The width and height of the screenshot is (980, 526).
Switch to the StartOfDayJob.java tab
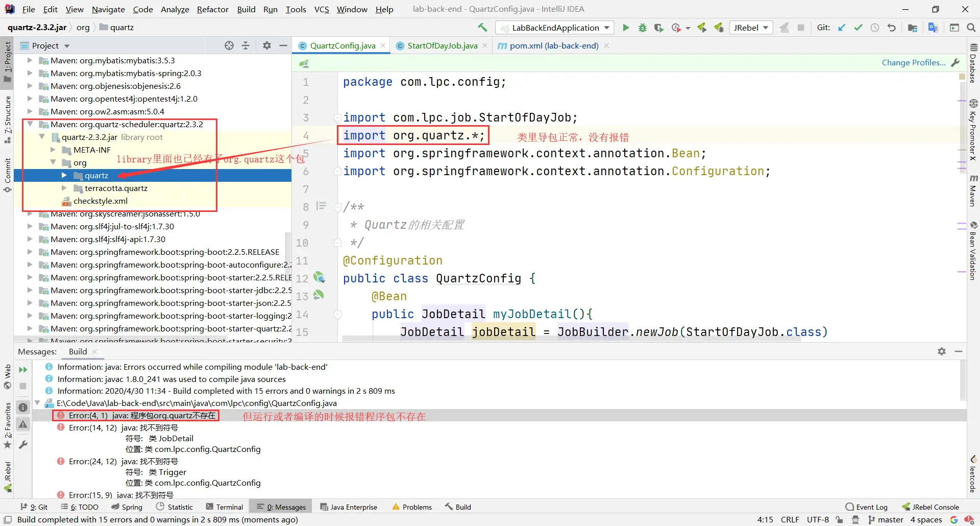(442, 45)
